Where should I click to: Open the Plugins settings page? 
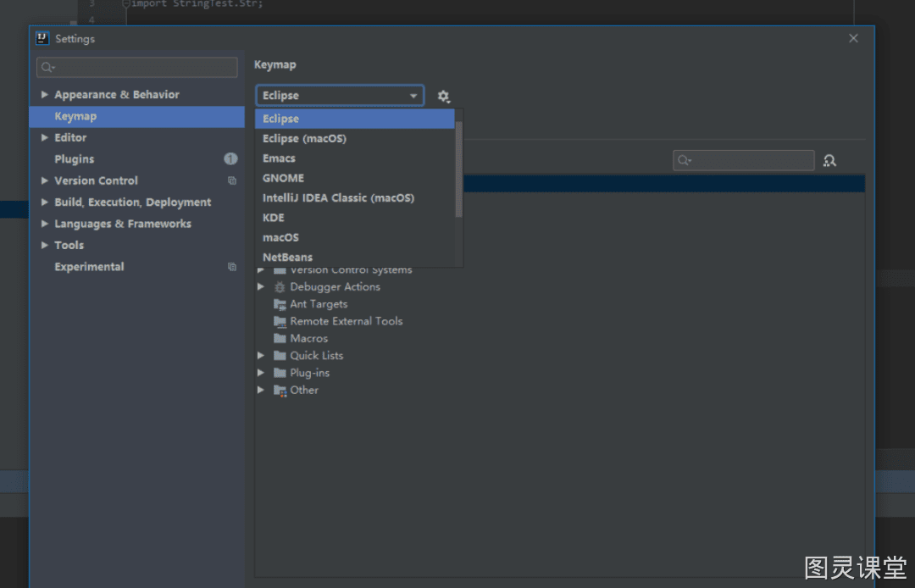[x=137, y=159]
